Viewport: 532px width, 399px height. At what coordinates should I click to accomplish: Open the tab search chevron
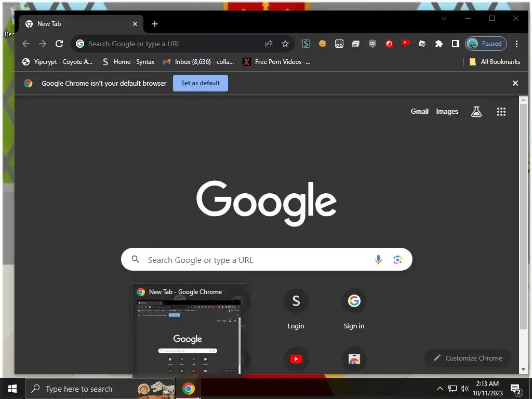coord(444,18)
